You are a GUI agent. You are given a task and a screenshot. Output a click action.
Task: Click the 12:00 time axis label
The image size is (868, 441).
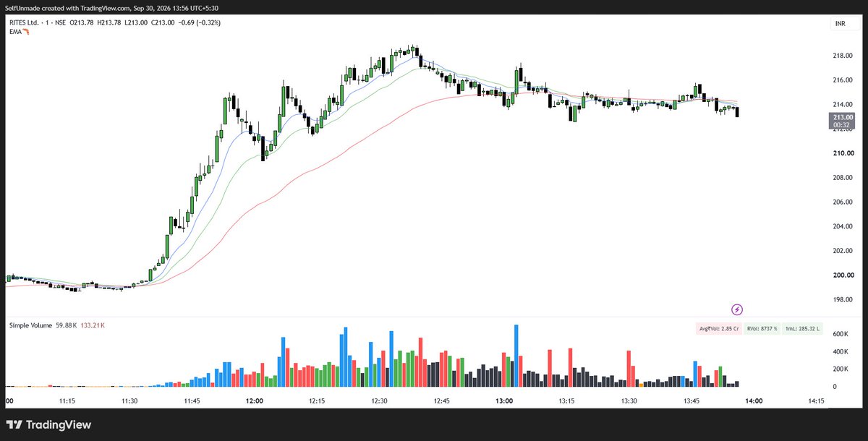[255, 401]
